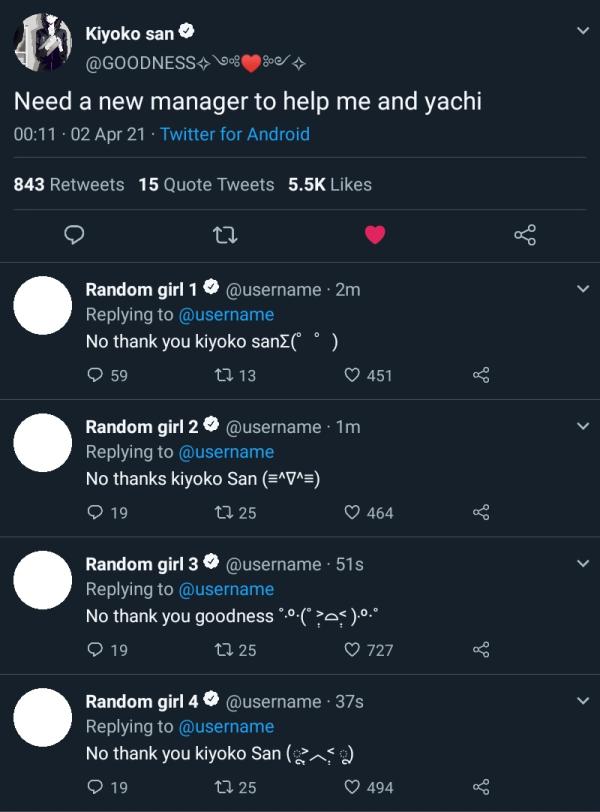Retweet the main Kiyoko san tweet
The image size is (600, 812).
[x=225, y=236]
